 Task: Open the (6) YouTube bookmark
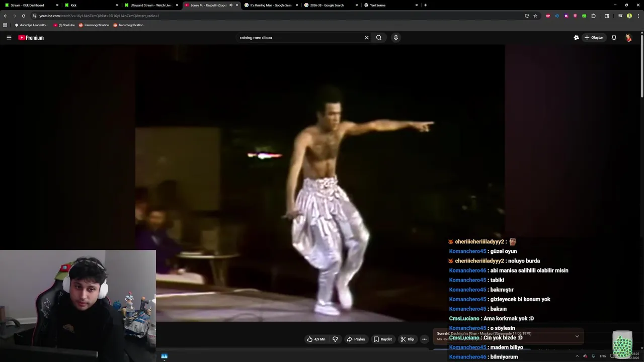(x=64, y=25)
